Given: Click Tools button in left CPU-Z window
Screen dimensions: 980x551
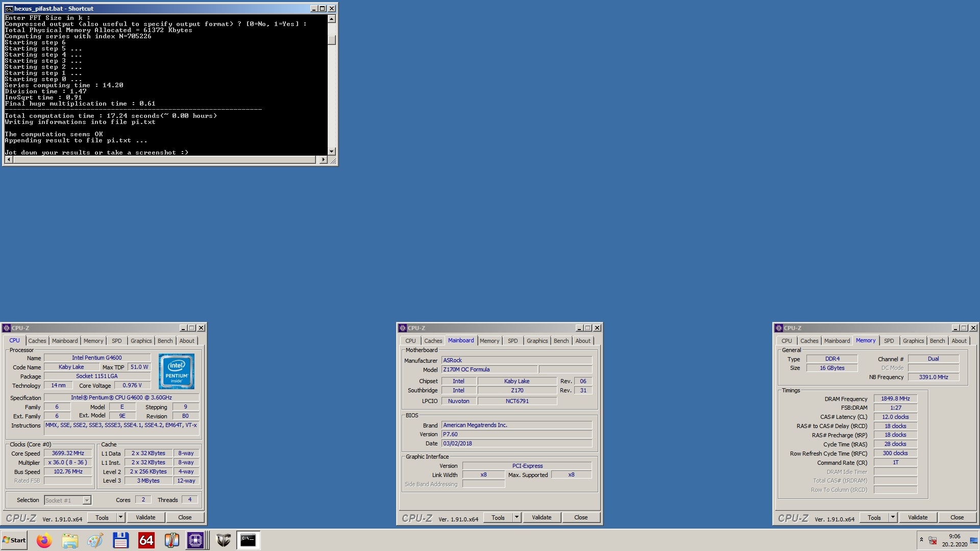Looking at the screenshot, I should point(102,517).
